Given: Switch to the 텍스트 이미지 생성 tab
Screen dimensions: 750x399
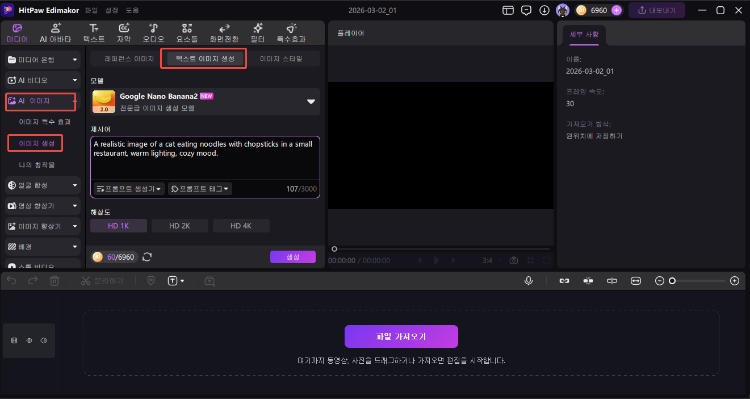Looking at the screenshot, I should click(204, 59).
